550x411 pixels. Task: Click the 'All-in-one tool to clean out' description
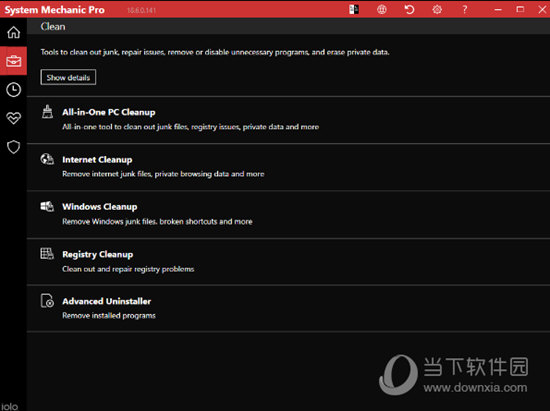coord(190,127)
